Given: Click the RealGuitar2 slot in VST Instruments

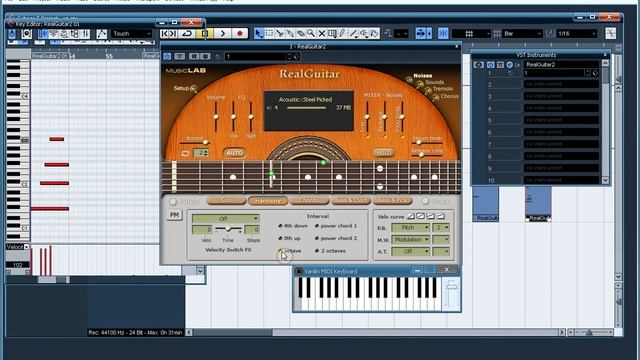Looking at the screenshot, I should 561,64.
